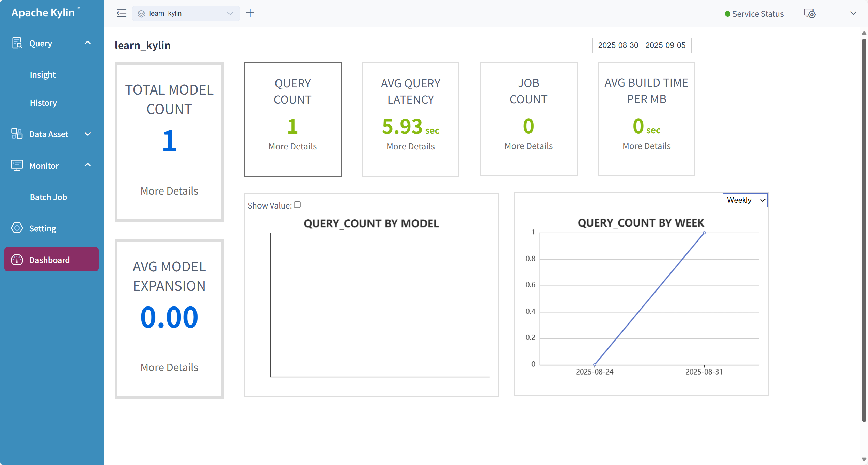Click the Query section icon in sidebar
The width and height of the screenshot is (868, 465).
coord(17,43)
